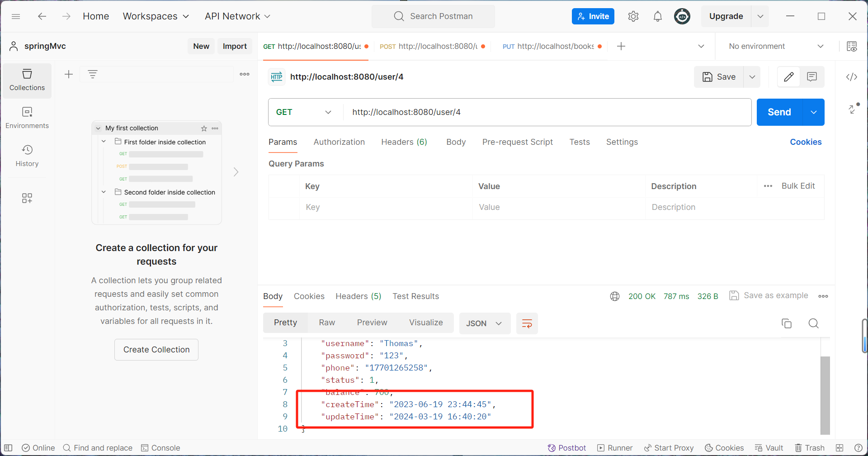Open the Pre-request Script tab
The width and height of the screenshot is (868, 456).
point(518,142)
